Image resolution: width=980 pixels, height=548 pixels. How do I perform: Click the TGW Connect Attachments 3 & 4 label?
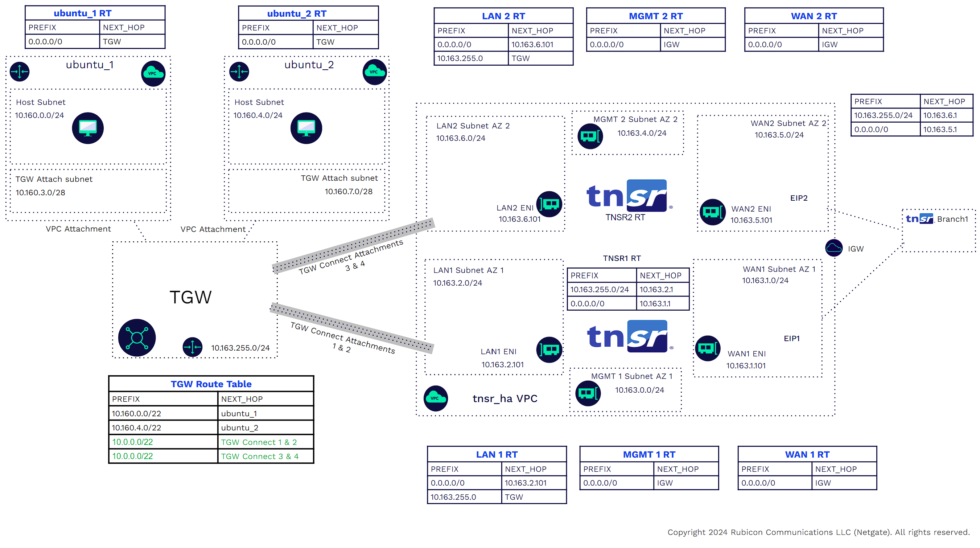(x=351, y=258)
